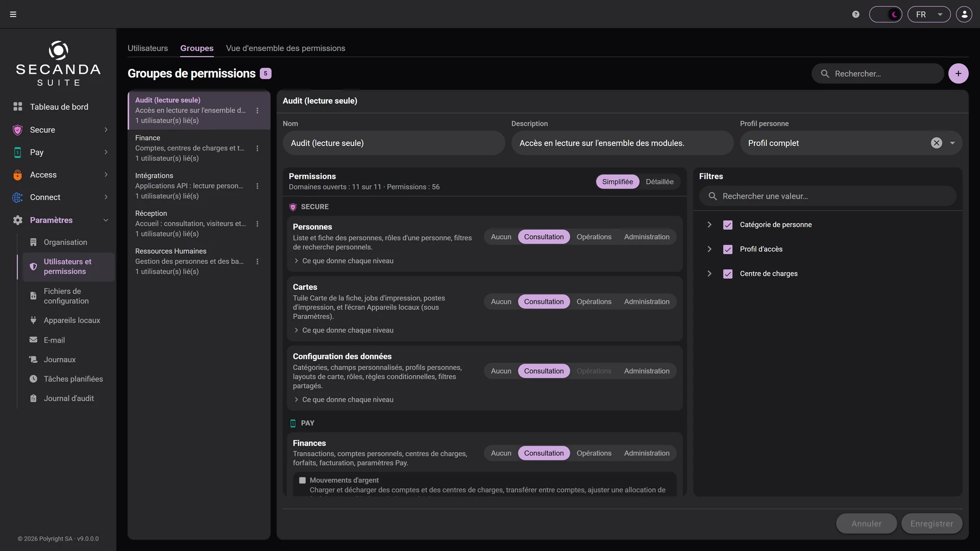980x551 pixels.
Task: Switch to Vue d'ensemble des permissions tab
Action: pos(286,48)
